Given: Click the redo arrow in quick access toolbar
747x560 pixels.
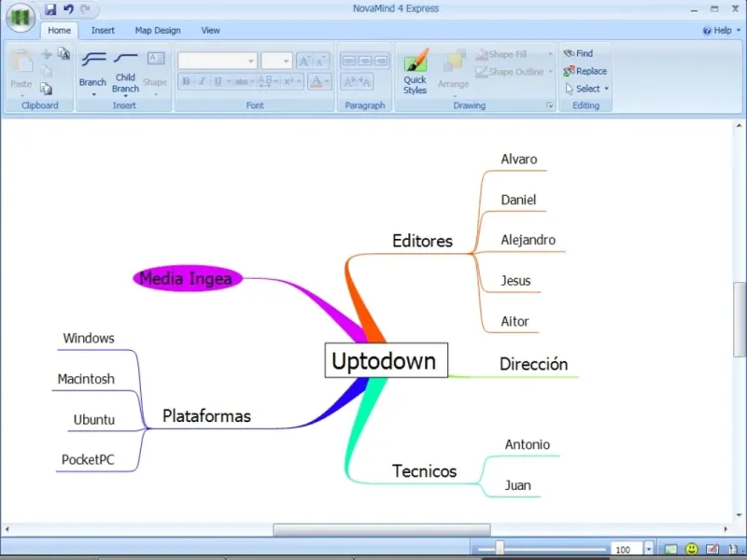Looking at the screenshot, I should [86, 9].
